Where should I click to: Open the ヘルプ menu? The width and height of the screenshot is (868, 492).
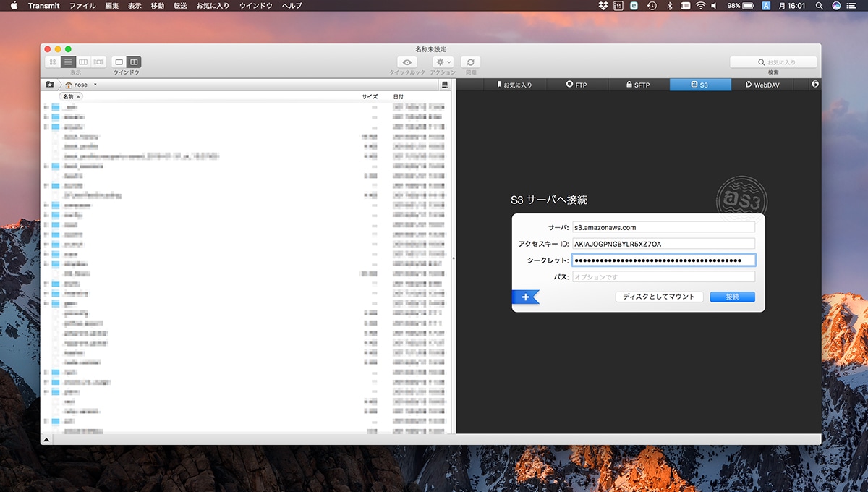click(x=292, y=6)
